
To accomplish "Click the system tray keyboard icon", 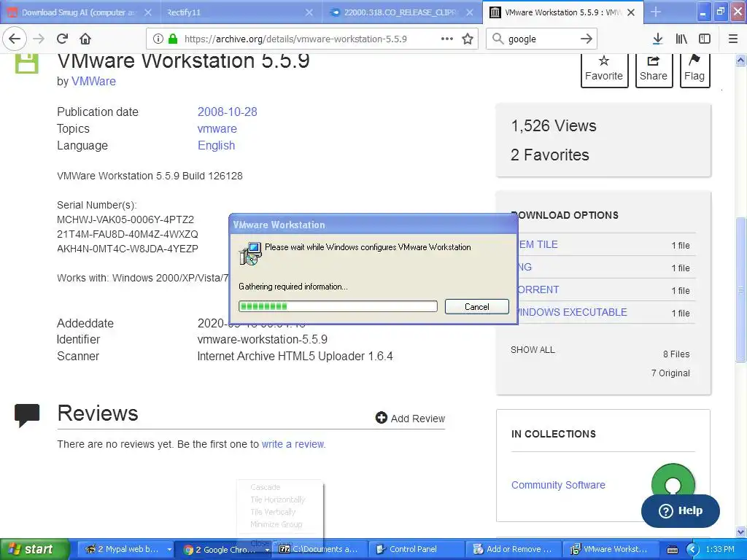I will pyautogui.click(x=672, y=550).
